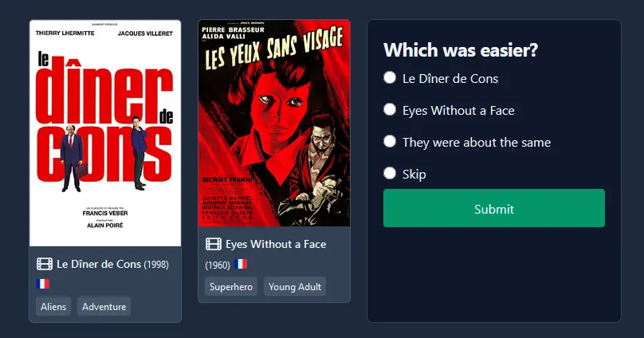
Task: Click film icon beside Eyes Without a Face
Action: [x=214, y=244]
